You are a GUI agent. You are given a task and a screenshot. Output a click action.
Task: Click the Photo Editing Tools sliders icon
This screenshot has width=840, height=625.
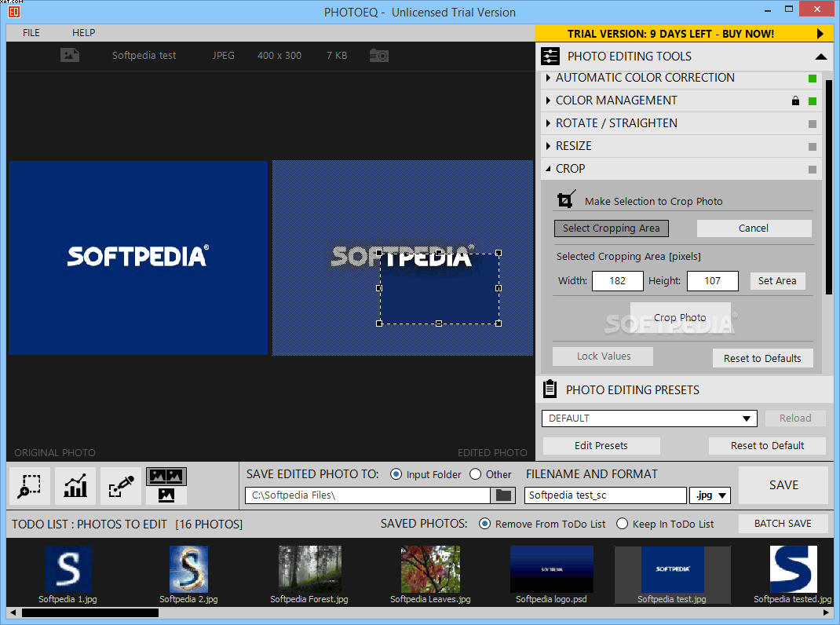pos(550,57)
